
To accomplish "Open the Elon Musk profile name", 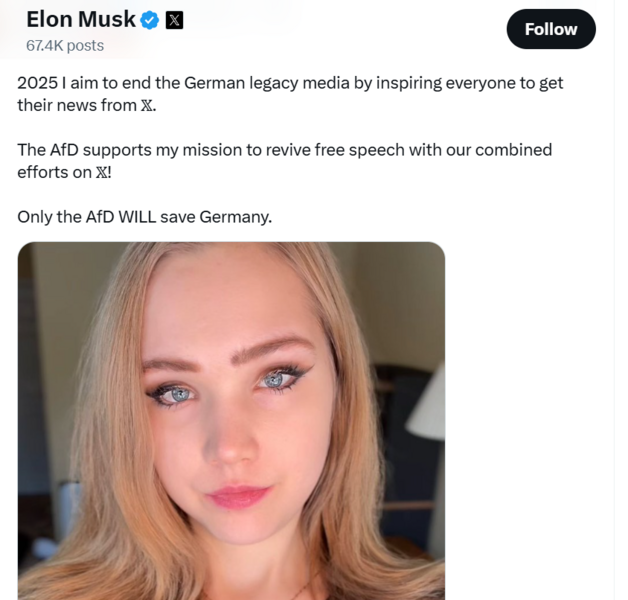I will [81, 19].
